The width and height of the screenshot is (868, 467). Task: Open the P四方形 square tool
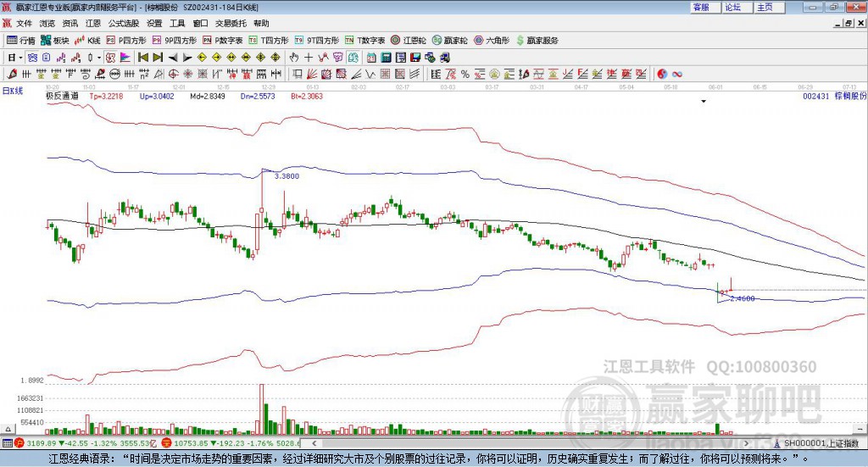pyautogui.click(x=126, y=41)
